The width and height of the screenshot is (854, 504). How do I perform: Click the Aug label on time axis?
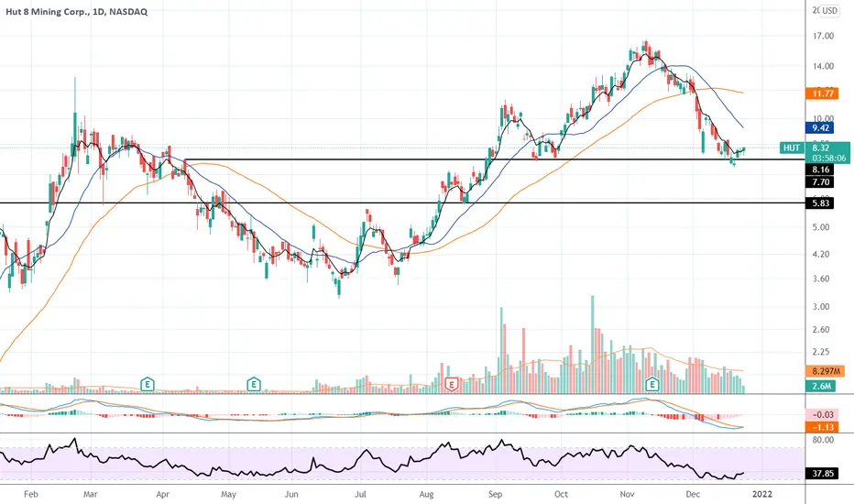[426, 494]
